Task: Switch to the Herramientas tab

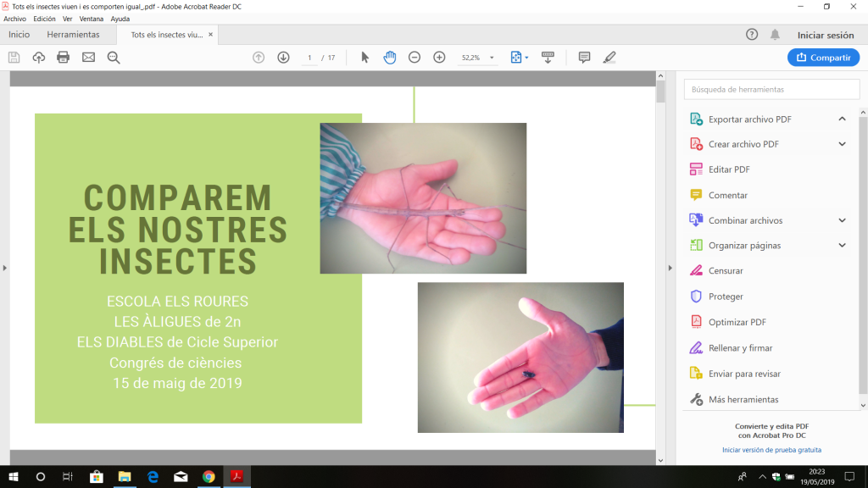Action: click(x=73, y=35)
